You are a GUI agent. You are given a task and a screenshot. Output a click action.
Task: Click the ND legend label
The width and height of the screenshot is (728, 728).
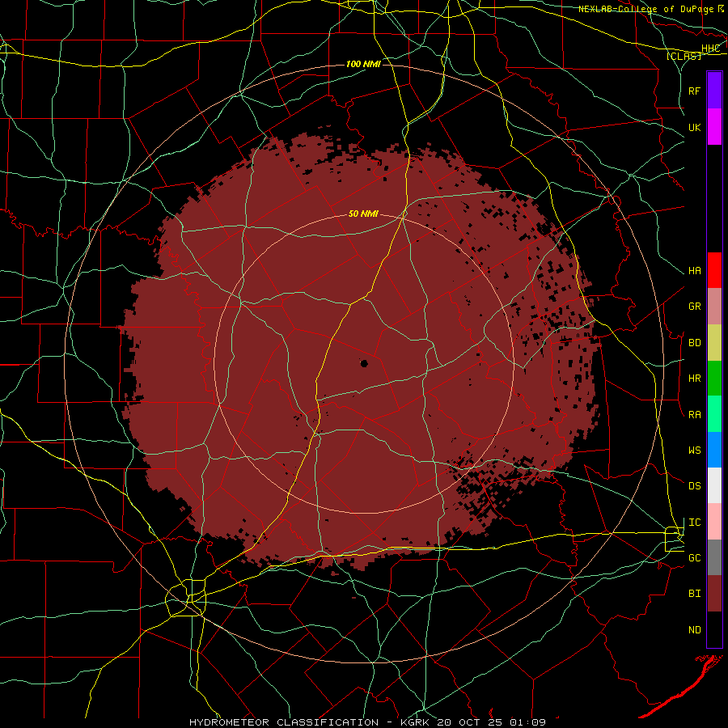click(x=694, y=630)
